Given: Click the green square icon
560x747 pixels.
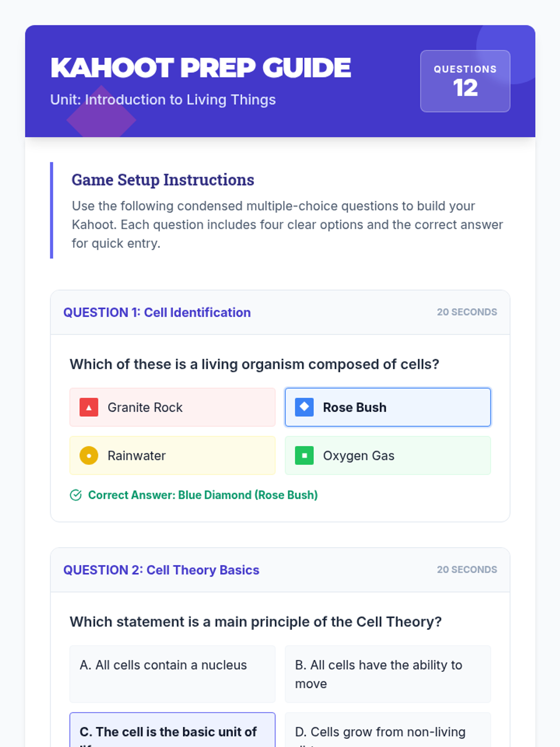Looking at the screenshot, I should click(304, 456).
